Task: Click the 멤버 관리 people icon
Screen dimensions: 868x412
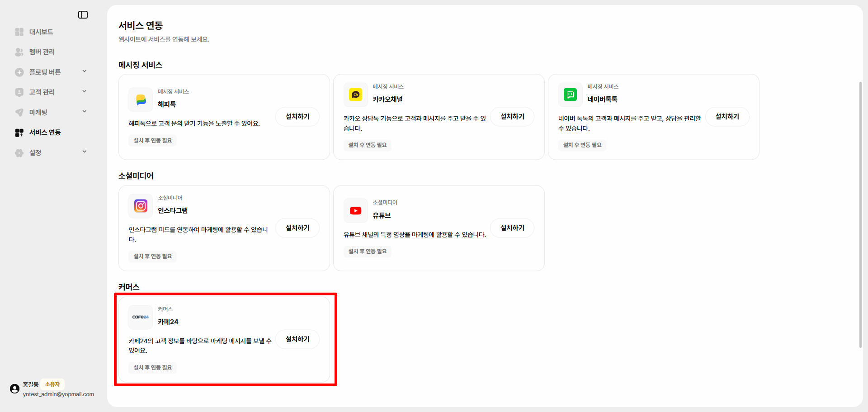Action: [x=19, y=52]
